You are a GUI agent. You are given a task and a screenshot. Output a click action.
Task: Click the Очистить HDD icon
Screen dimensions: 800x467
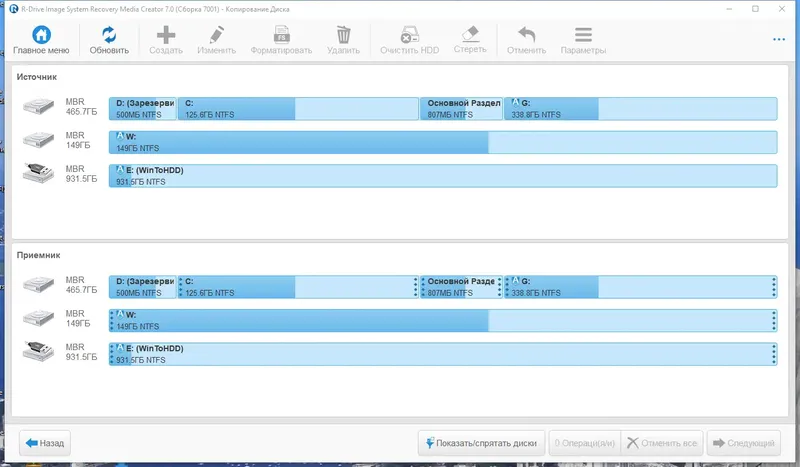(409, 35)
